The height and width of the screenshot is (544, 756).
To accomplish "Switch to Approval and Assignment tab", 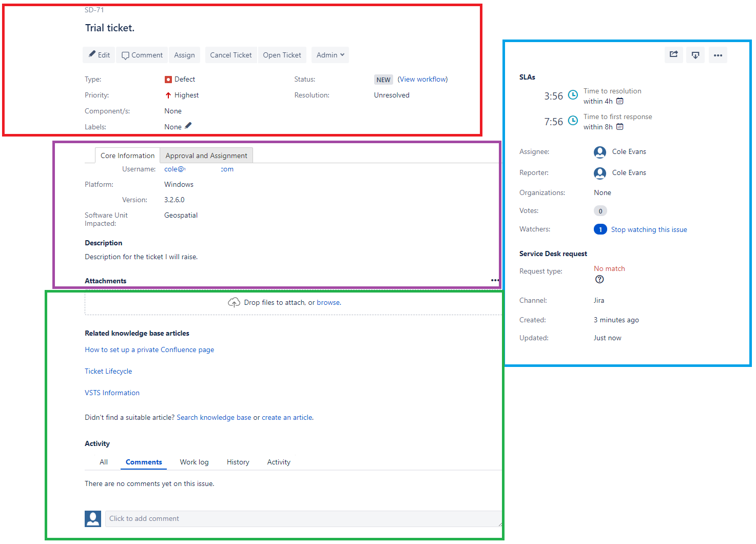I will [206, 156].
